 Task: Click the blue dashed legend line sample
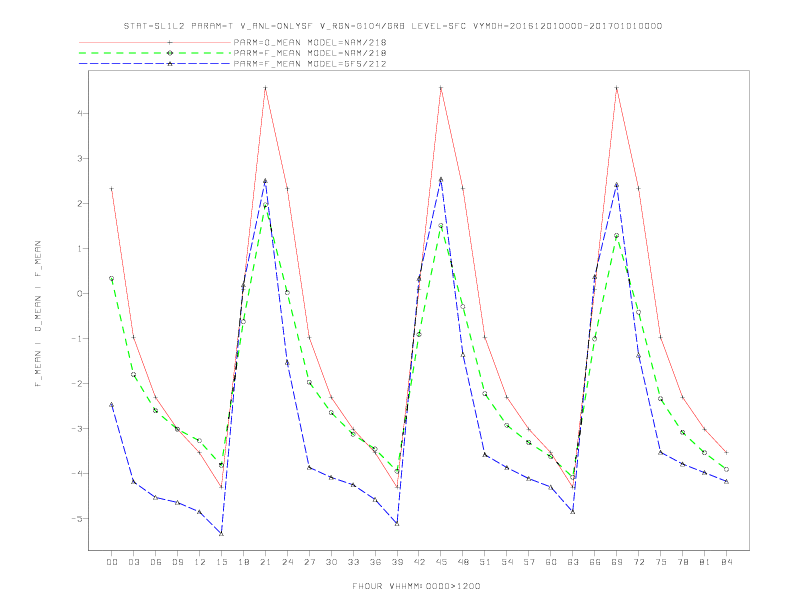(155, 64)
